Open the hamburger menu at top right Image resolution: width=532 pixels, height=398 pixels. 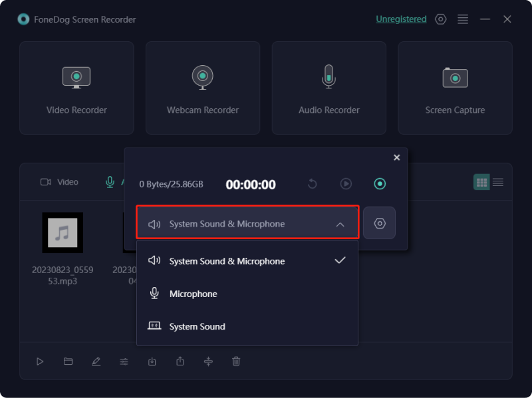click(x=463, y=19)
